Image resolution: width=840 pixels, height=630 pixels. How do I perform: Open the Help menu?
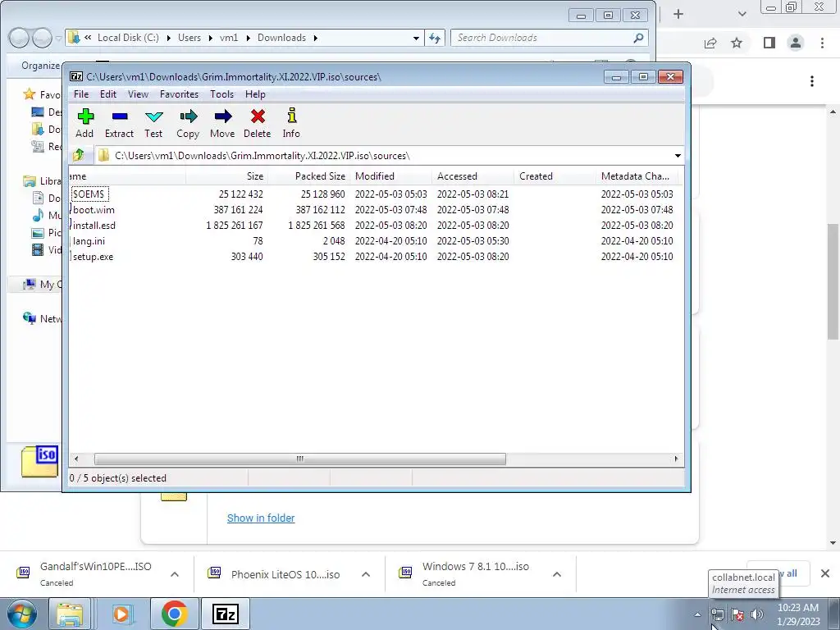click(x=255, y=94)
